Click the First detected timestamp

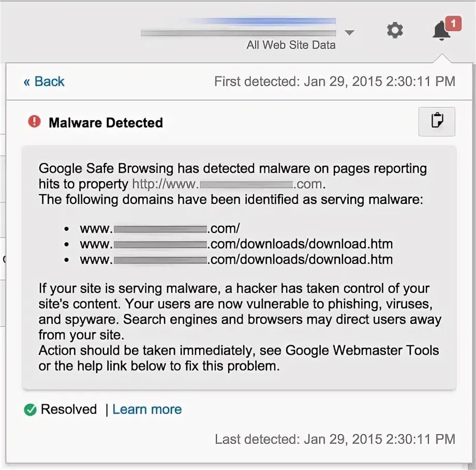(x=335, y=81)
